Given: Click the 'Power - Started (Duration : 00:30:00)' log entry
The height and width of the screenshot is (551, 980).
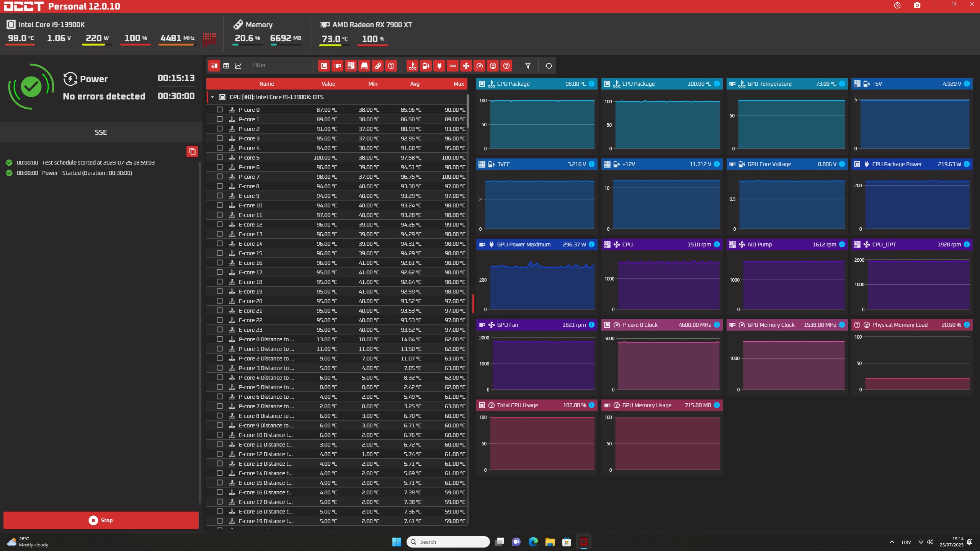Looking at the screenshot, I should coord(87,173).
